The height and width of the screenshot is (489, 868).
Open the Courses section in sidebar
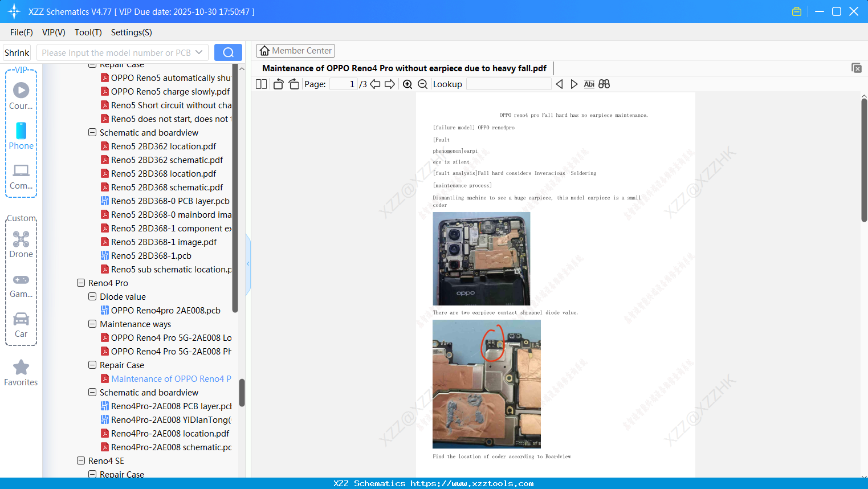click(x=21, y=96)
